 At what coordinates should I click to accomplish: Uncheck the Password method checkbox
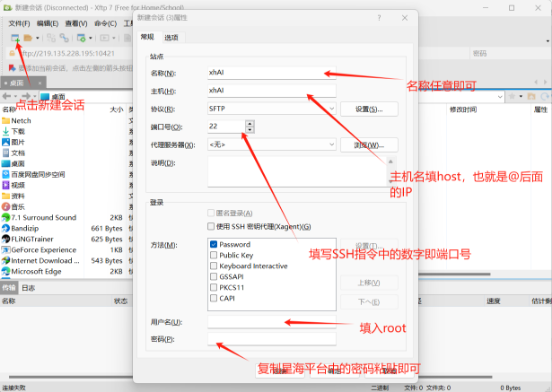[213, 244]
